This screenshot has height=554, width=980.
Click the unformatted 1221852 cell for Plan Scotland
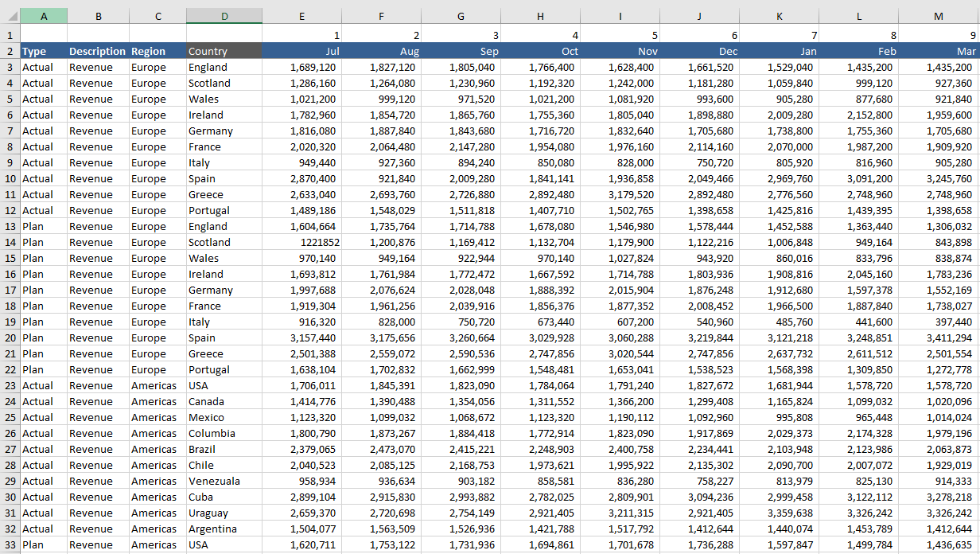pos(302,242)
